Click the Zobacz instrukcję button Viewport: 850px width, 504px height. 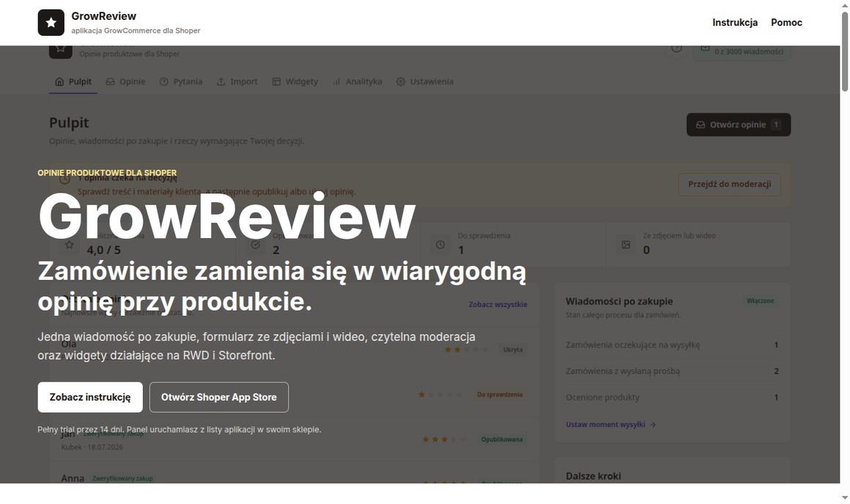point(90,397)
